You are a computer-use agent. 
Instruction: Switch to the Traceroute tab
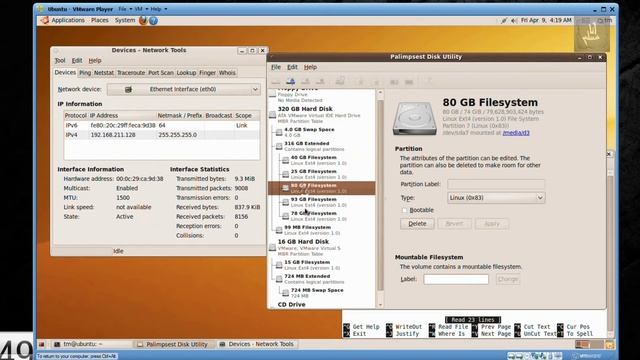(131, 73)
